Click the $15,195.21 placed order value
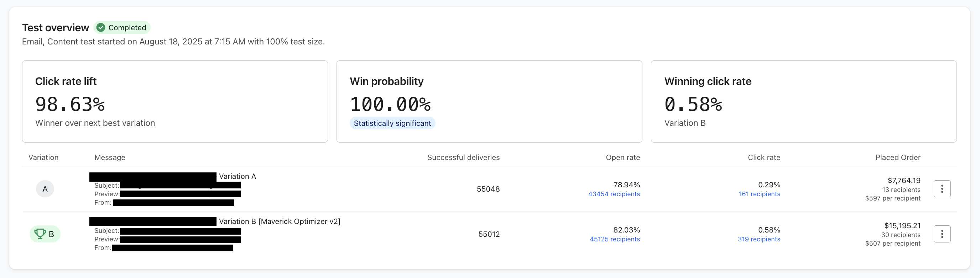 902,226
